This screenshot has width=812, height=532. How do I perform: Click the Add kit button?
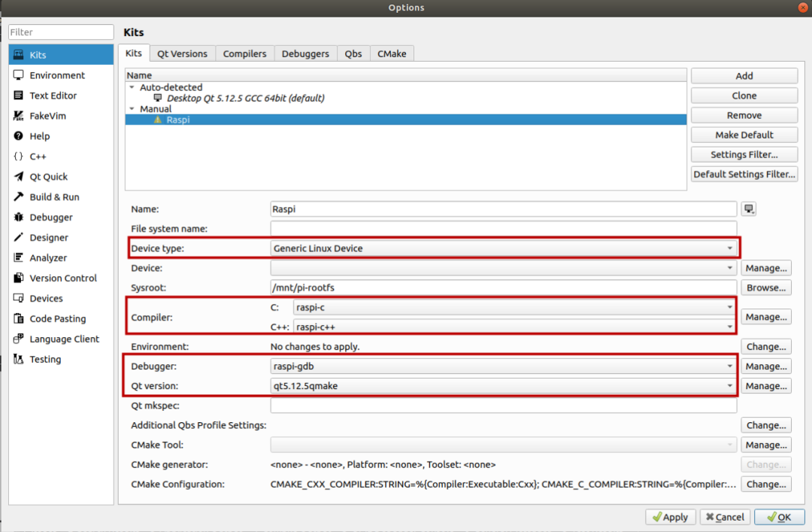coord(744,76)
